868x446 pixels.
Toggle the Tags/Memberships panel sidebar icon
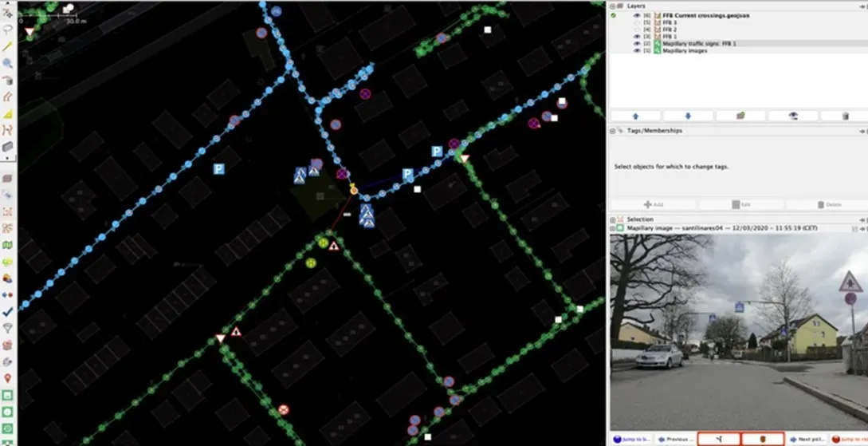click(x=7, y=195)
